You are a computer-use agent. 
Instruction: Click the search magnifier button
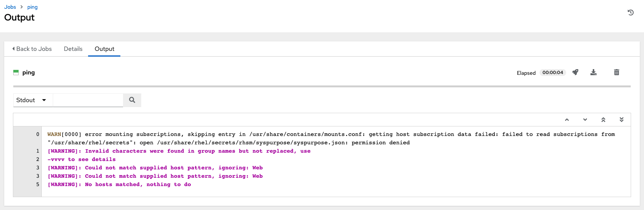132,100
